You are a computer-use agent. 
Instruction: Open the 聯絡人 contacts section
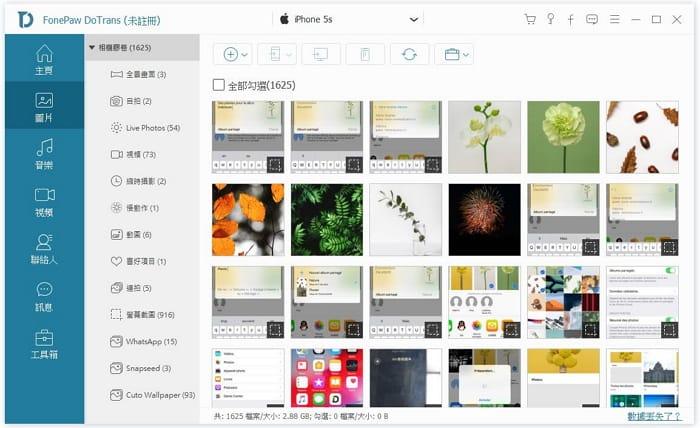click(x=44, y=249)
